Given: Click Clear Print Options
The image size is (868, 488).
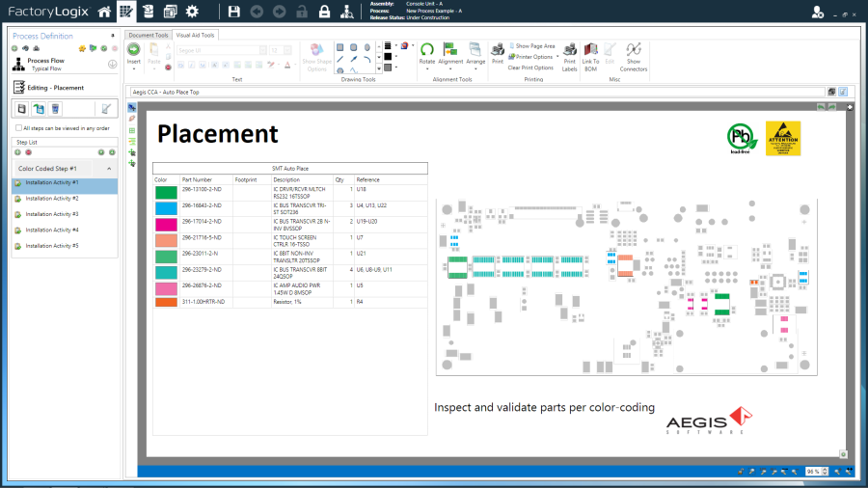Looking at the screenshot, I should point(530,68).
